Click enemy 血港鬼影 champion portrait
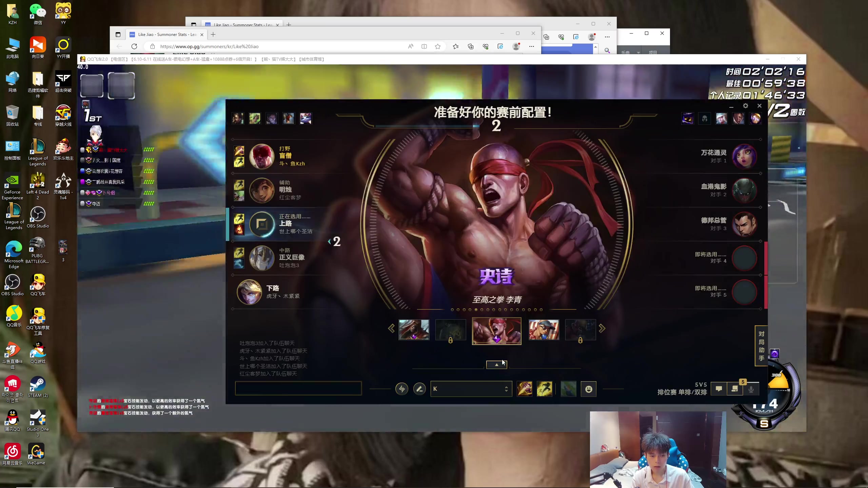 click(x=745, y=190)
